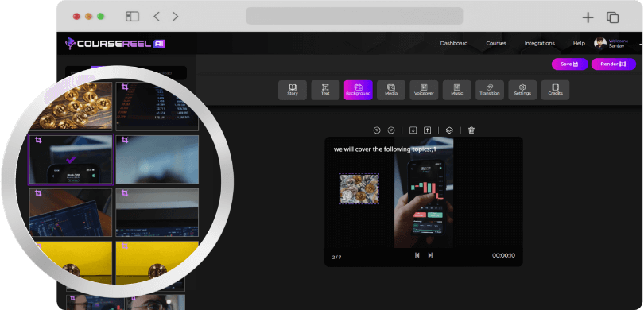Open a new browser tab
Screen dimensions: 644x310
click(x=588, y=17)
